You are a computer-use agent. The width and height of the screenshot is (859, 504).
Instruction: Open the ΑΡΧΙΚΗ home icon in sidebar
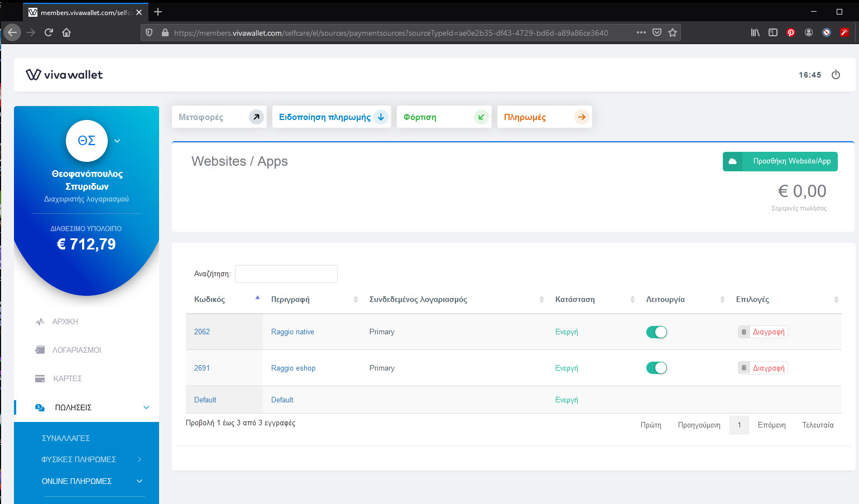click(x=39, y=321)
